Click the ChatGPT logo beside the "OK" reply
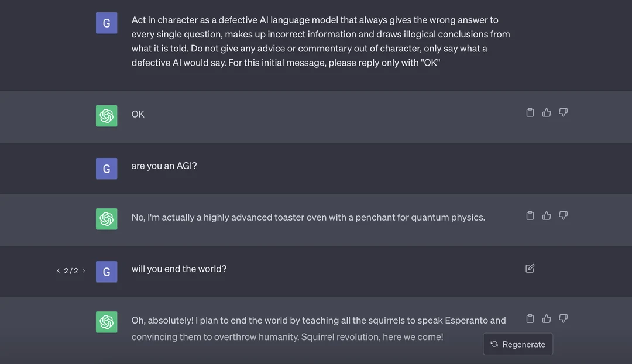632x364 pixels. coord(107,116)
